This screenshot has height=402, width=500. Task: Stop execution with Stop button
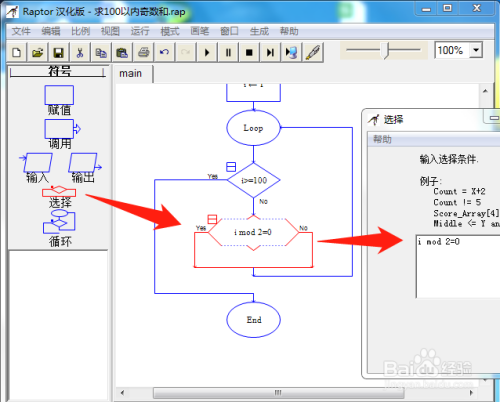249,52
